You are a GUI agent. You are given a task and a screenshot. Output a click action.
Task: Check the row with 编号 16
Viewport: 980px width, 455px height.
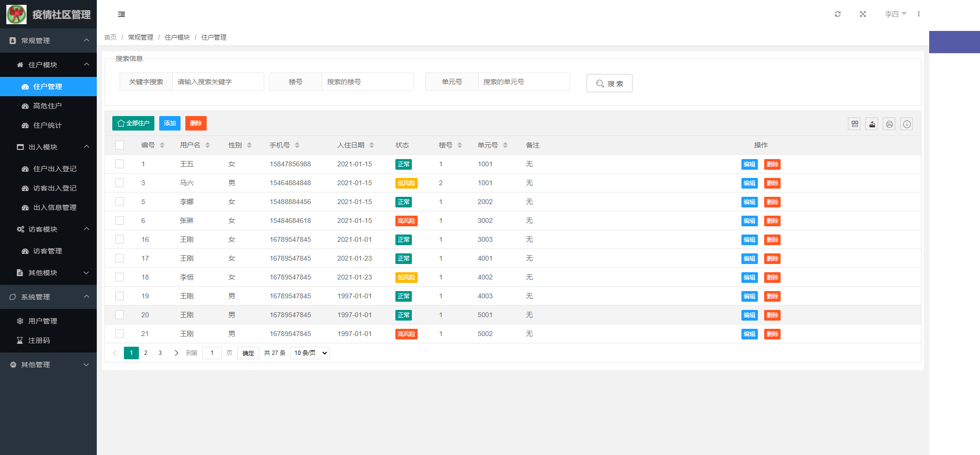coord(120,239)
